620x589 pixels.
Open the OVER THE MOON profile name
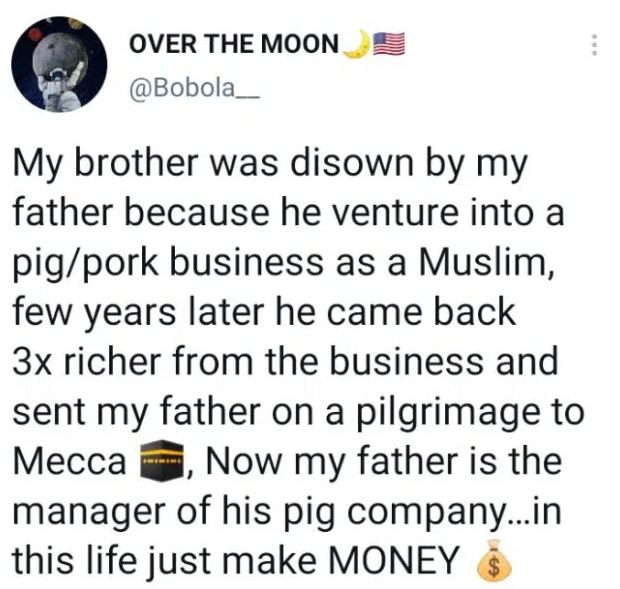pos(233,46)
